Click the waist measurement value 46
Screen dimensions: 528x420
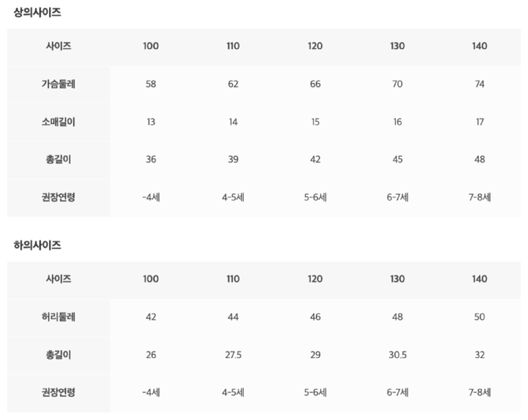(x=315, y=317)
